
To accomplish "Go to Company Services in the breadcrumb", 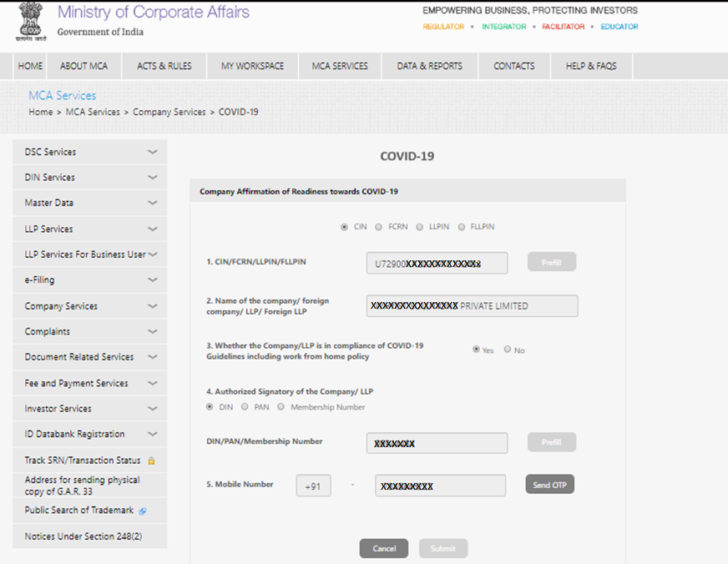I will click(169, 112).
